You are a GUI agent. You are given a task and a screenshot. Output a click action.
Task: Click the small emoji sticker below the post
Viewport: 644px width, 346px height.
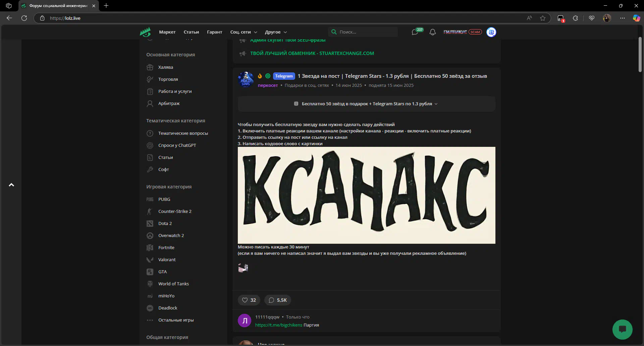click(243, 268)
